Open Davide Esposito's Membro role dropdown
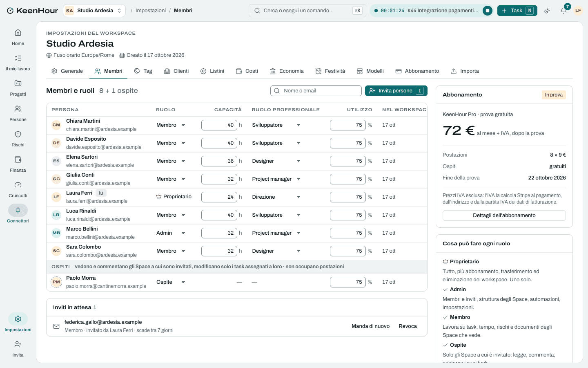Viewport: 588px width, 368px height. [171, 143]
